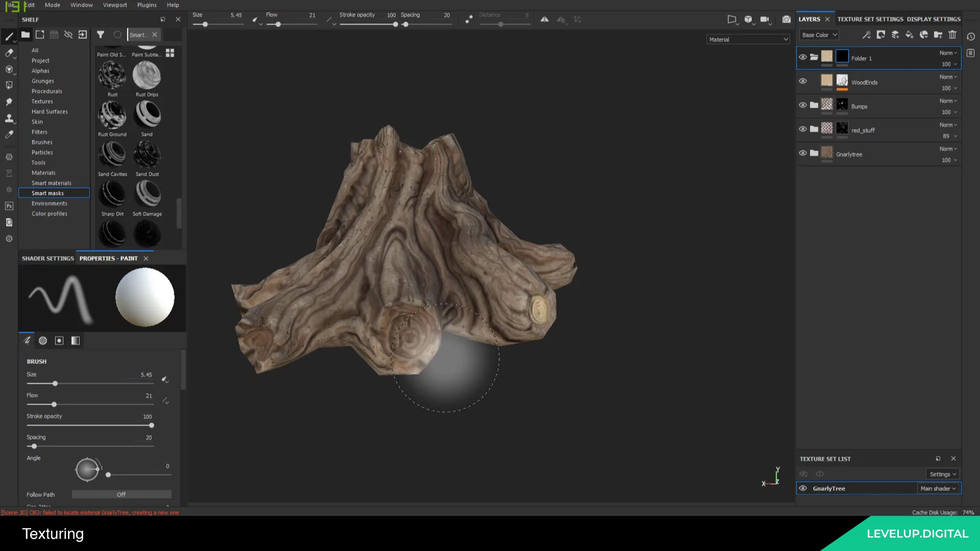Click the Follow Path Off button
980x551 pixels.
[121, 494]
